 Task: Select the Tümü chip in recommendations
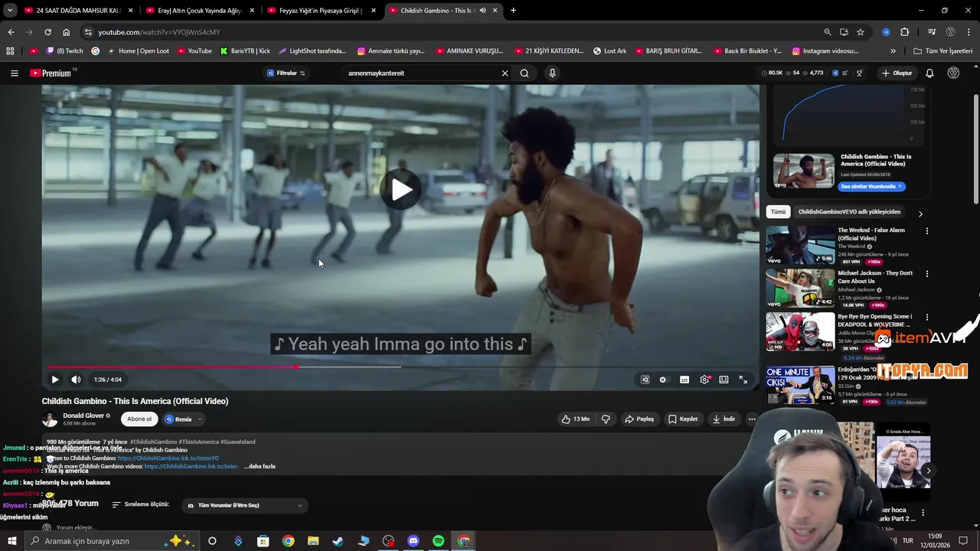click(778, 212)
